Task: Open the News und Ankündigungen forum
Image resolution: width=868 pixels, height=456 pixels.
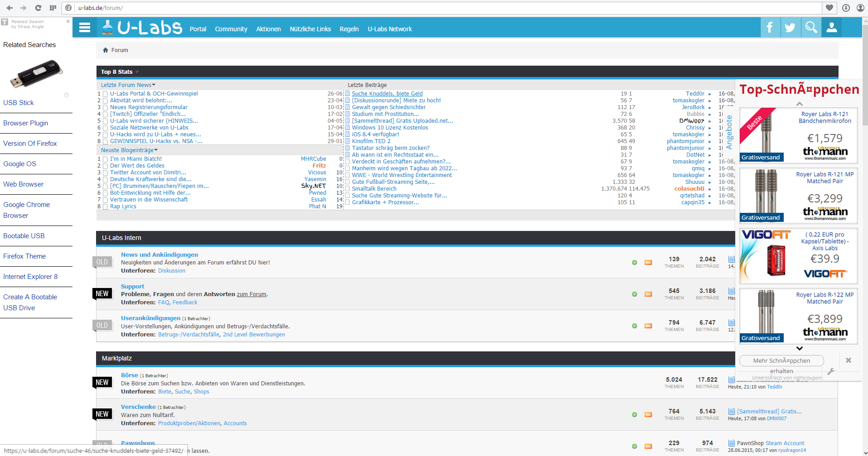Action: [159, 255]
